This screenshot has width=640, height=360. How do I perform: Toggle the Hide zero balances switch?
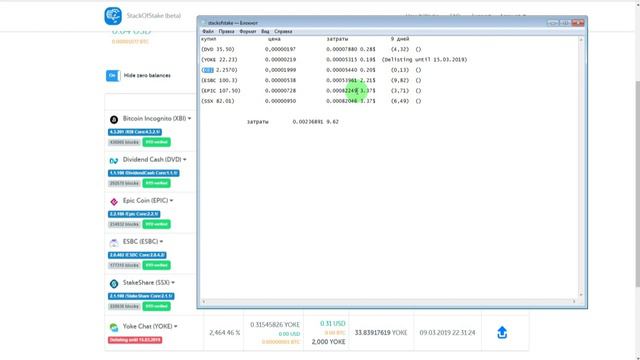pos(113,76)
